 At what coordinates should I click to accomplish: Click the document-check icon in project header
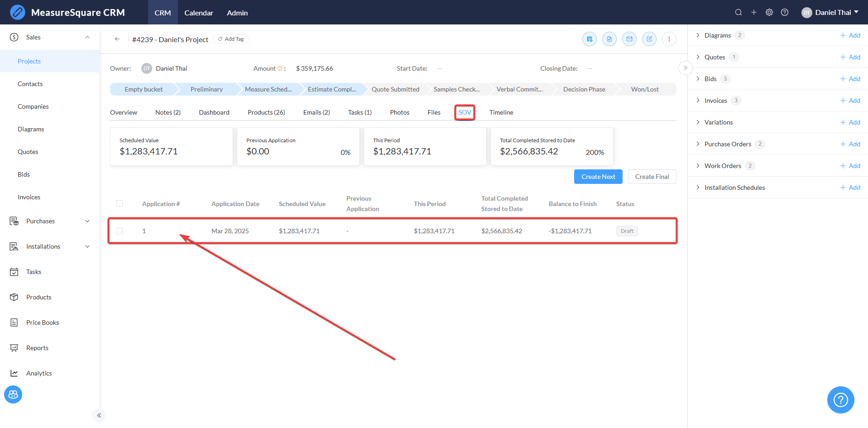609,39
